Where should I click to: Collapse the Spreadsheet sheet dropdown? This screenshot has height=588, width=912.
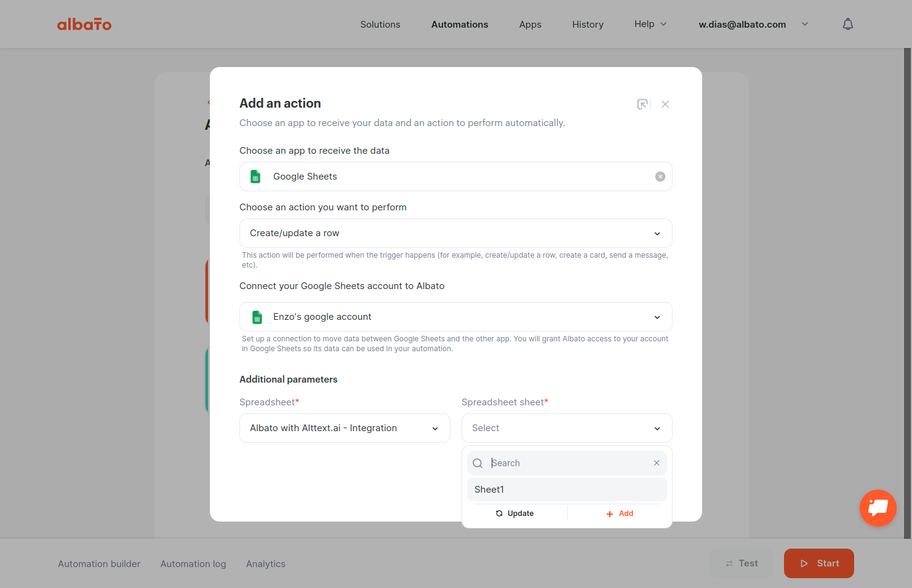[x=567, y=428]
